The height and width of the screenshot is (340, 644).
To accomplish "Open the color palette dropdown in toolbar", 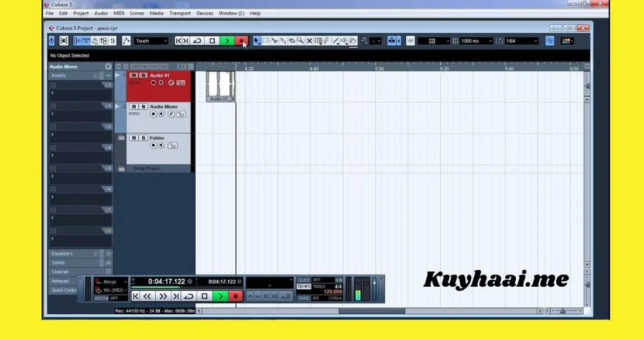I will pyautogui.click(x=567, y=40).
